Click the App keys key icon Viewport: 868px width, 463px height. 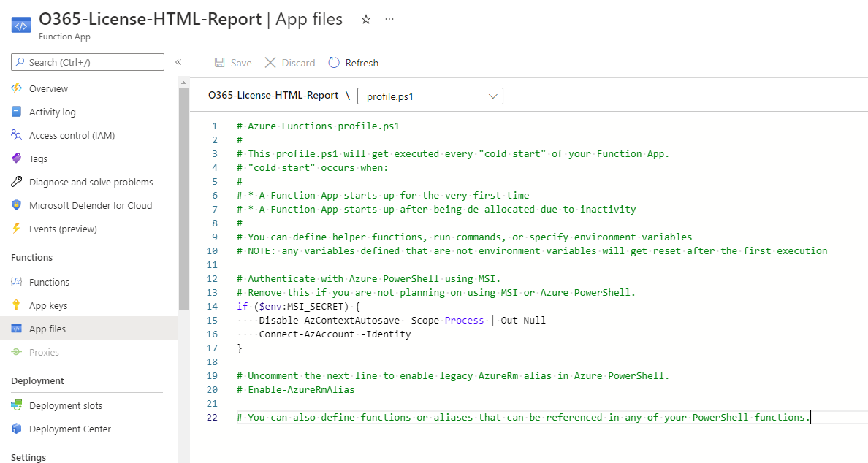[17, 305]
